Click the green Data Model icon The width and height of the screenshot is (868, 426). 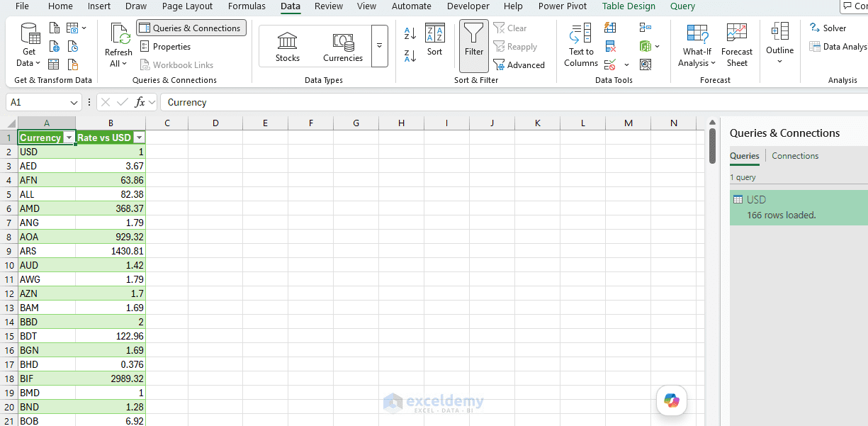pyautogui.click(x=645, y=47)
